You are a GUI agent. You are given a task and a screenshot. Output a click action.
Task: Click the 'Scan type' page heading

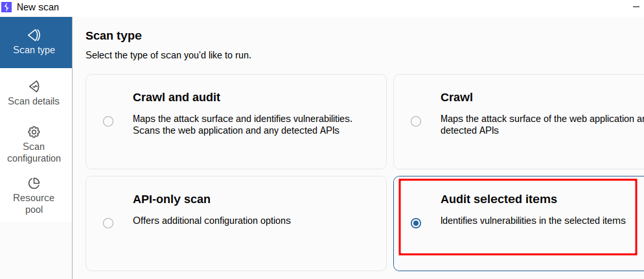pyautogui.click(x=113, y=36)
